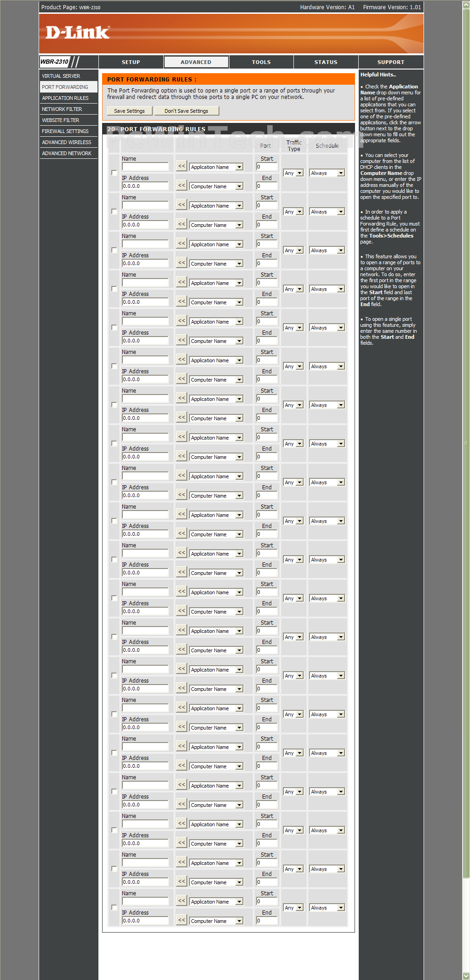470x980 pixels.
Task: Click the 'Product Page: WBR-2310' text
Action: pyautogui.click(x=71, y=7)
